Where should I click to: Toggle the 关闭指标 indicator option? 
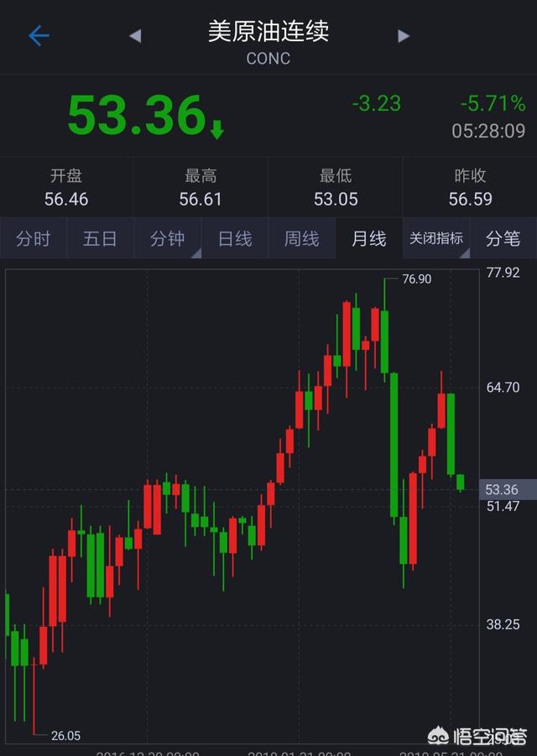tap(436, 239)
